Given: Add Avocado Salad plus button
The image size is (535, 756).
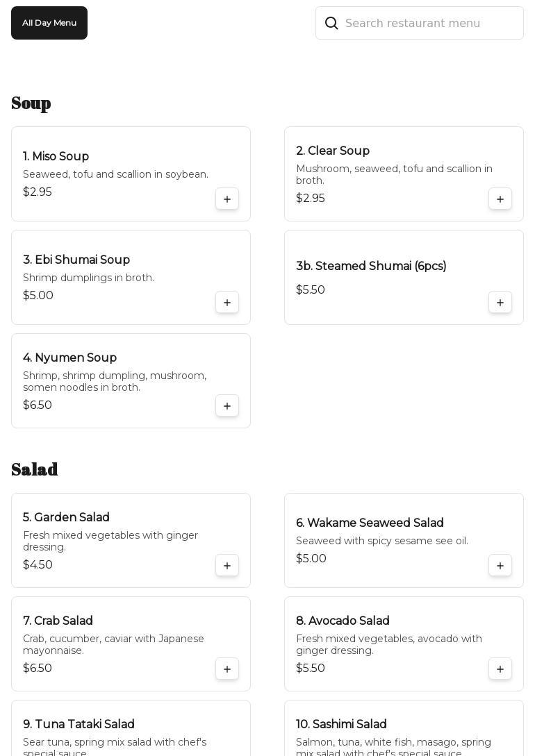Looking at the screenshot, I should (500, 669).
